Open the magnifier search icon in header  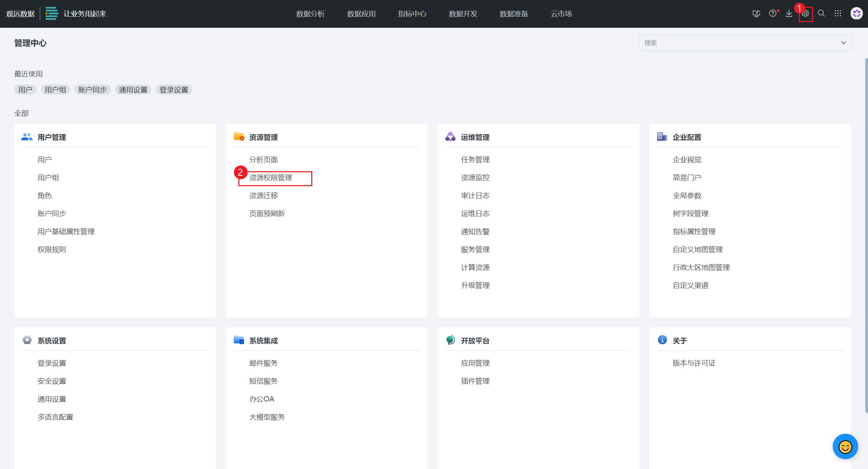tap(821, 14)
